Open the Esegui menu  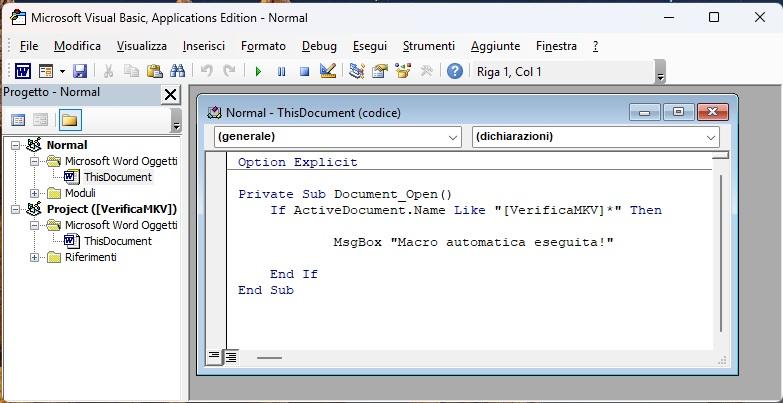(370, 46)
